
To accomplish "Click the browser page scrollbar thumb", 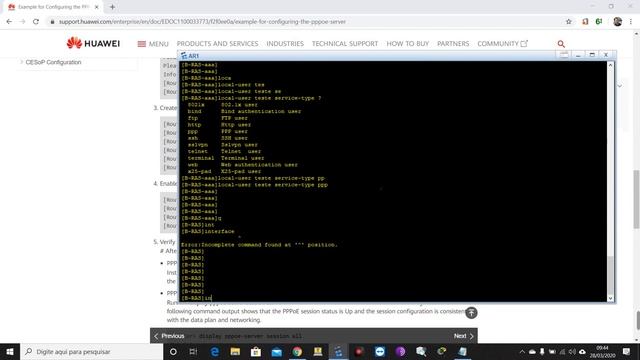I will [636, 199].
